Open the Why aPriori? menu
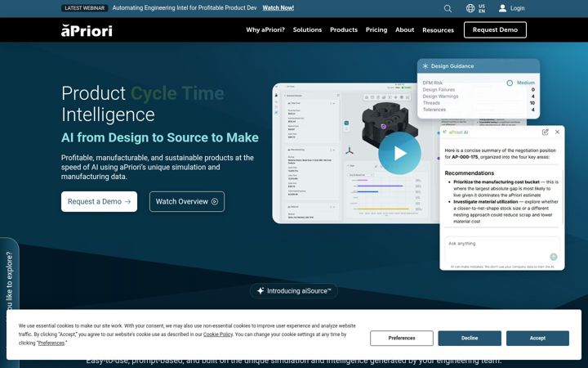This screenshot has height=368, width=588. [265, 29]
